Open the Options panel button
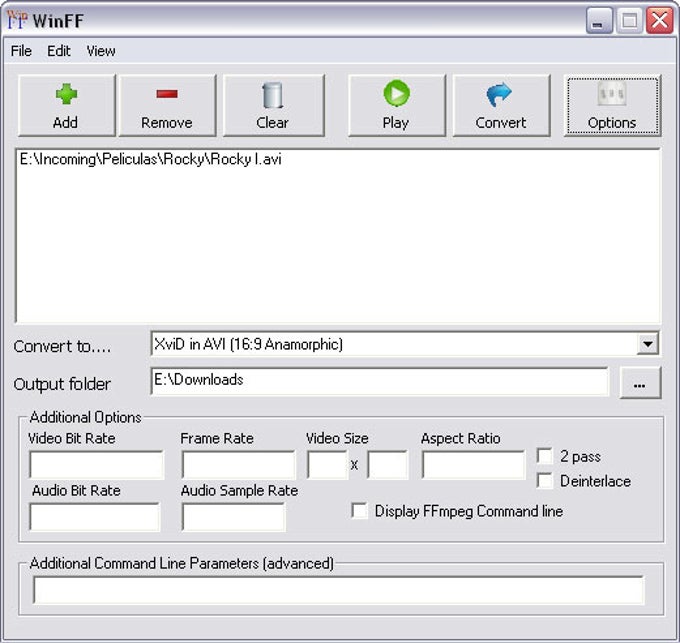Screen dimensions: 680x643 pyautogui.click(x=612, y=105)
